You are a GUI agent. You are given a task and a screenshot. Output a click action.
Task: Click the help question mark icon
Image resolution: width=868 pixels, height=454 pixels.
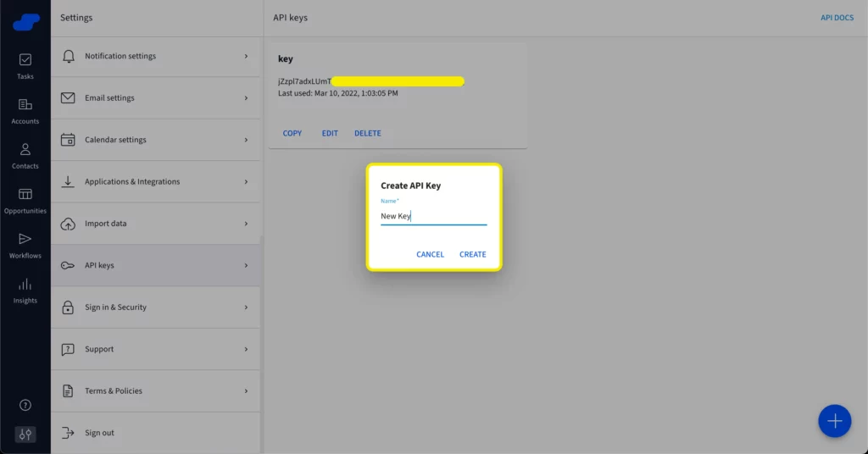(x=25, y=405)
